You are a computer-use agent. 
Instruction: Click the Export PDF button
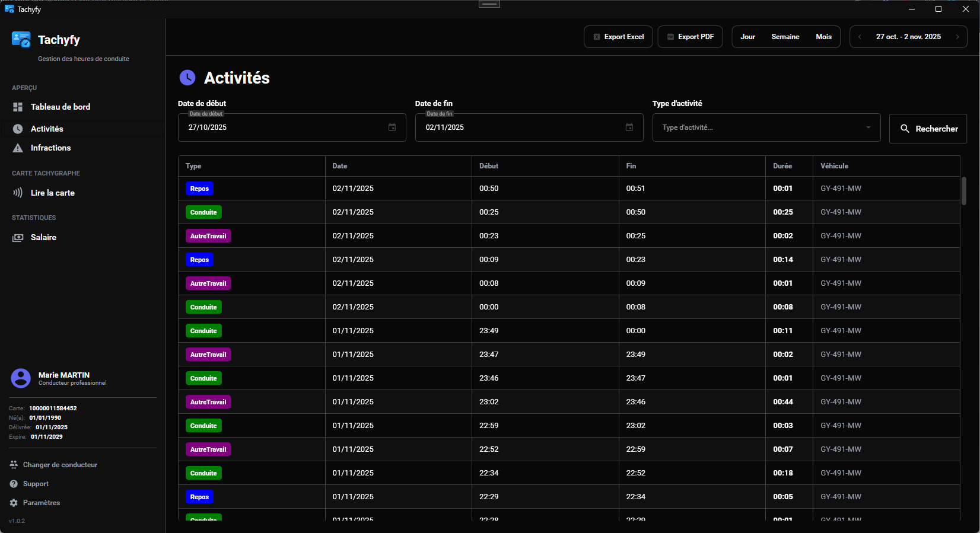tap(690, 37)
